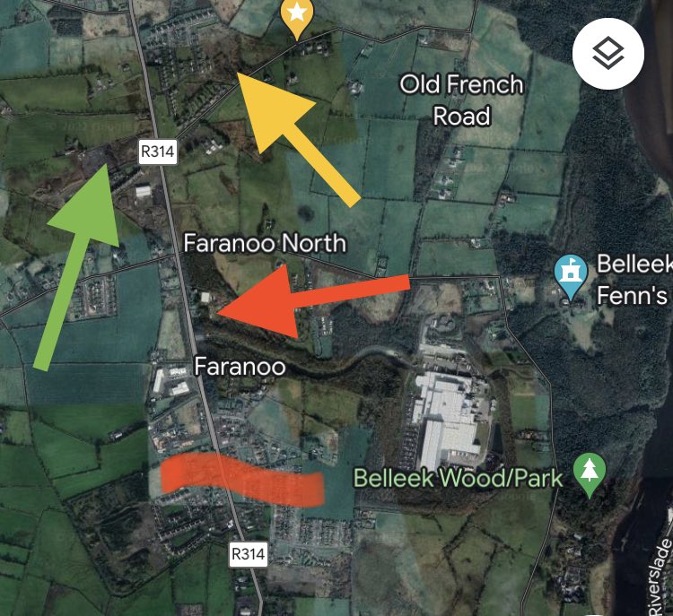Click the upper R314 road shield
673x616 pixels.
coord(158,152)
